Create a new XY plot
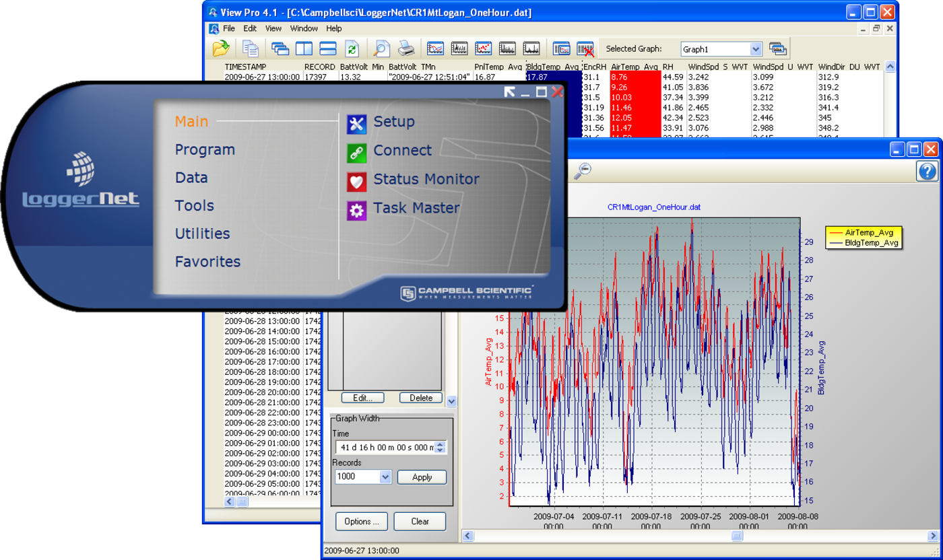The height and width of the screenshot is (560, 943). pyautogui.click(x=483, y=48)
